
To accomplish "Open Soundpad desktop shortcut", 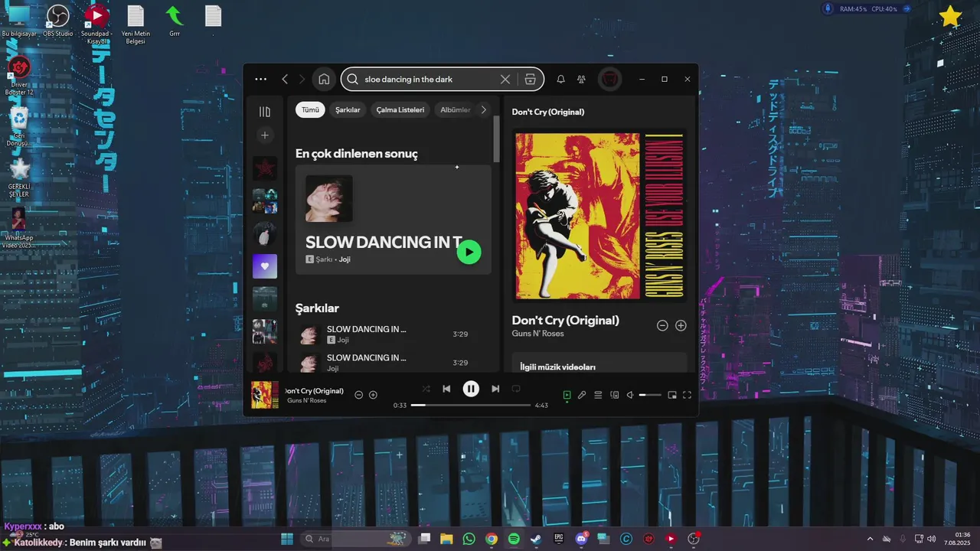I will pos(96,24).
